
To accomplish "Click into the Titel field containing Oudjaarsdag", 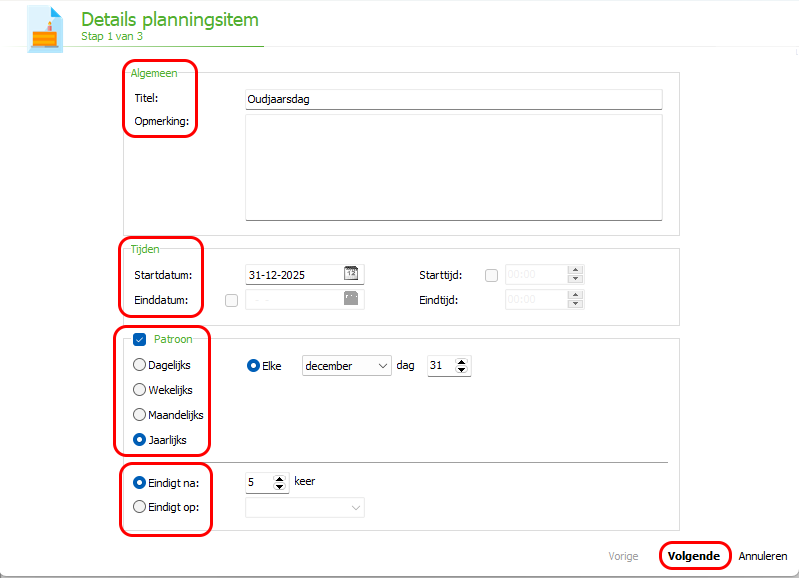I will 454,99.
